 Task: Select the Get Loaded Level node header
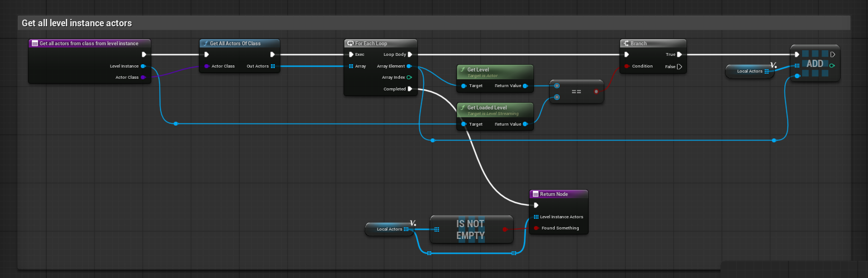coord(495,109)
